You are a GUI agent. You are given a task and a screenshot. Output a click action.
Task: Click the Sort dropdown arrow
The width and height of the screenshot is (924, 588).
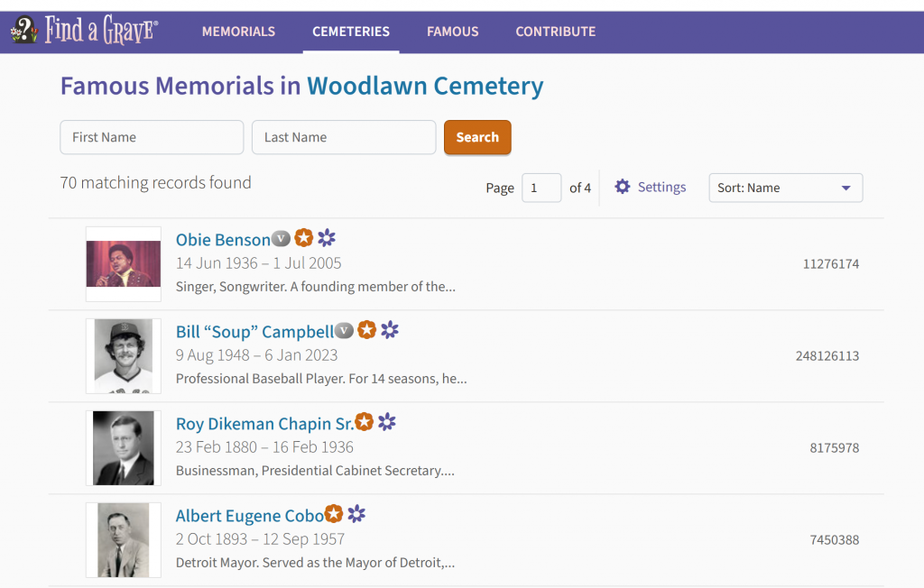tap(846, 188)
